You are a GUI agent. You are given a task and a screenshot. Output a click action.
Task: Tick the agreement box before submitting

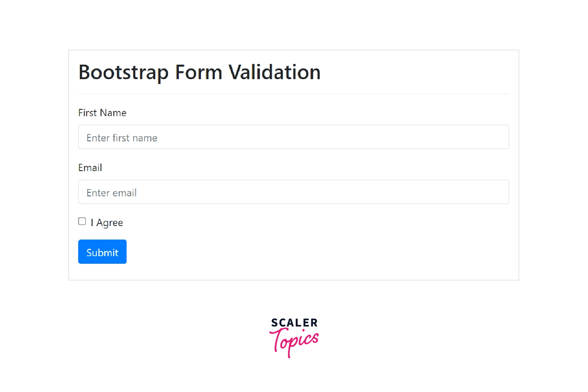coord(82,221)
